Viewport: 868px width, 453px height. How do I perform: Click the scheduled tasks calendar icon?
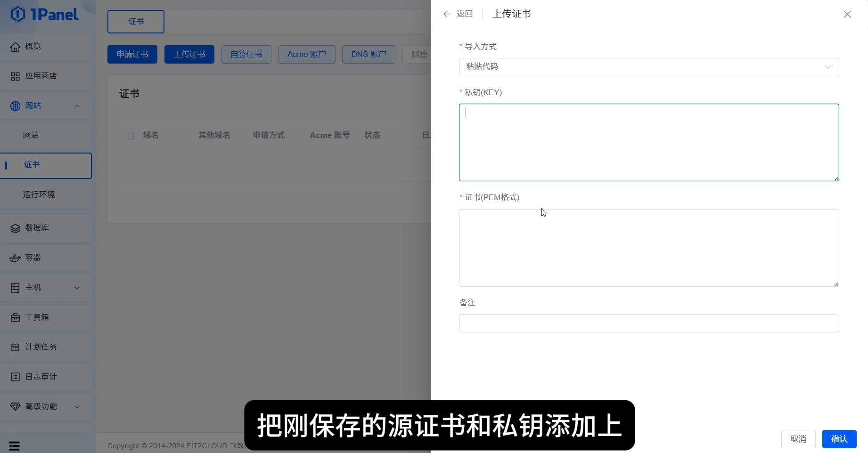point(16,348)
